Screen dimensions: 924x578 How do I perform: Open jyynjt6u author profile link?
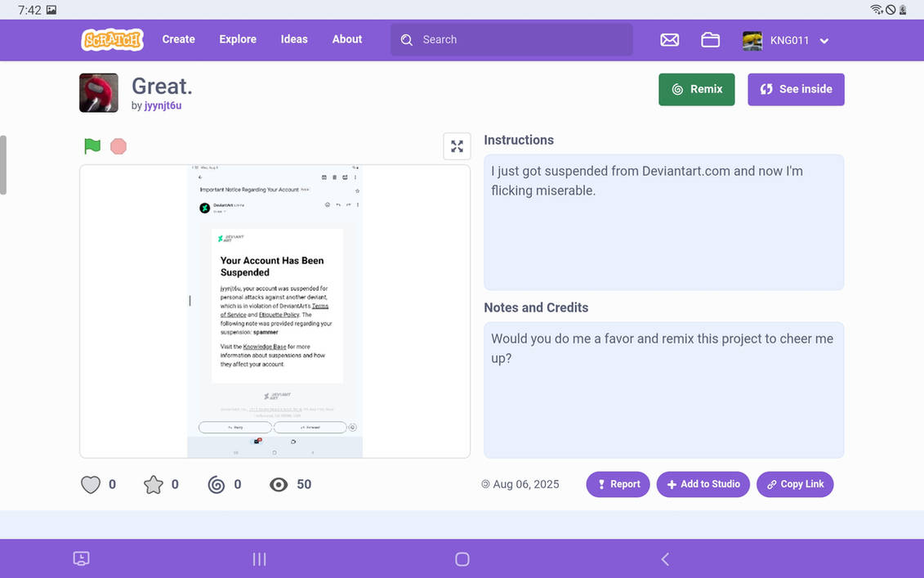coord(163,105)
